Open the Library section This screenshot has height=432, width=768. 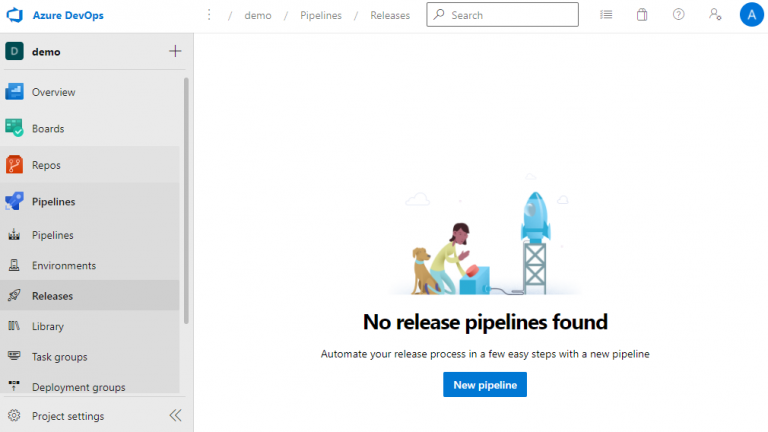47,326
